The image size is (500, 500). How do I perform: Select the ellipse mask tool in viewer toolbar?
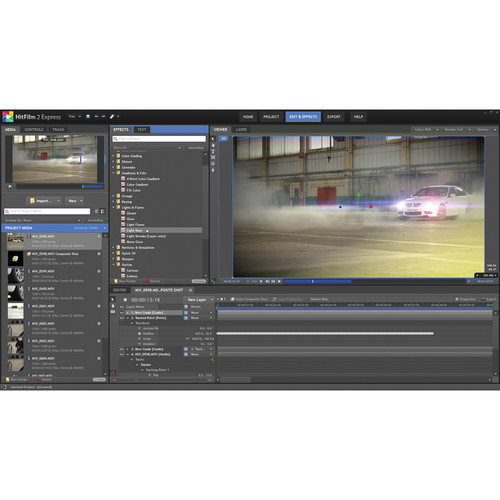click(x=213, y=164)
